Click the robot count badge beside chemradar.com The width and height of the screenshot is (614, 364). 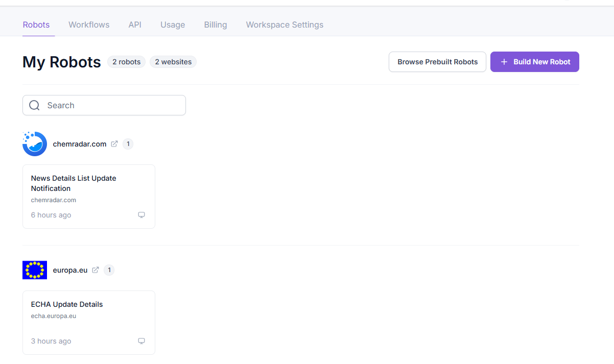(128, 144)
